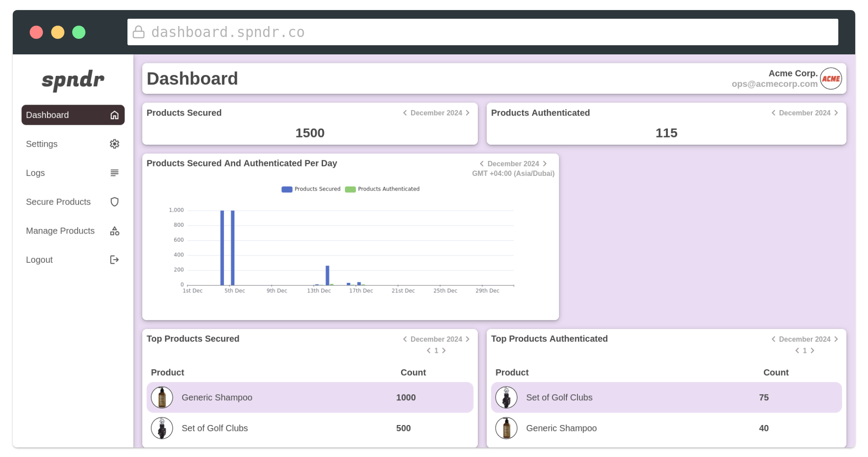Screen dimensions: 868x457
Task: Go to next page of Top Products Secured
Action: pos(444,351)
